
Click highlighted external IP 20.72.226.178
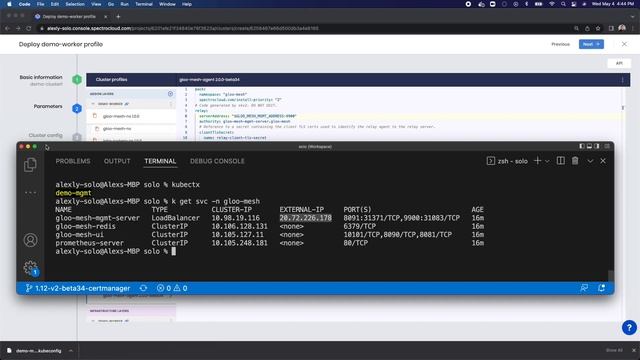pos(305,218)
